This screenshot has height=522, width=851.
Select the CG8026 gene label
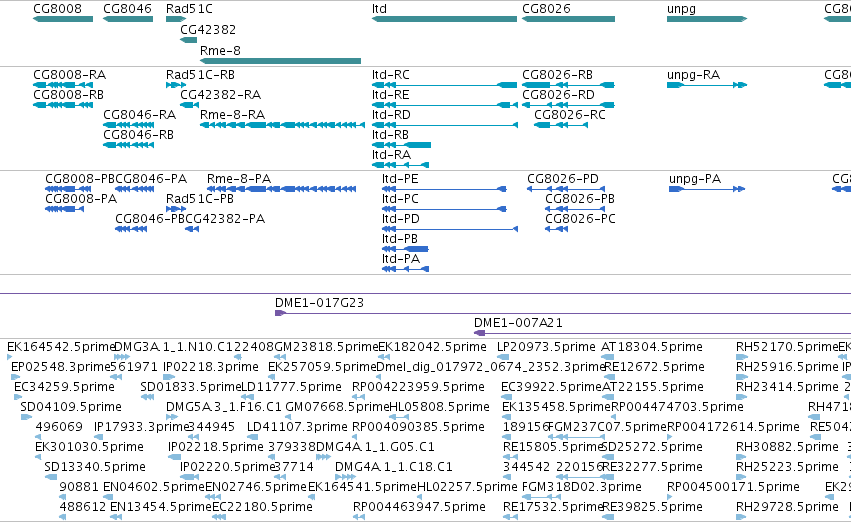point(547,9)
